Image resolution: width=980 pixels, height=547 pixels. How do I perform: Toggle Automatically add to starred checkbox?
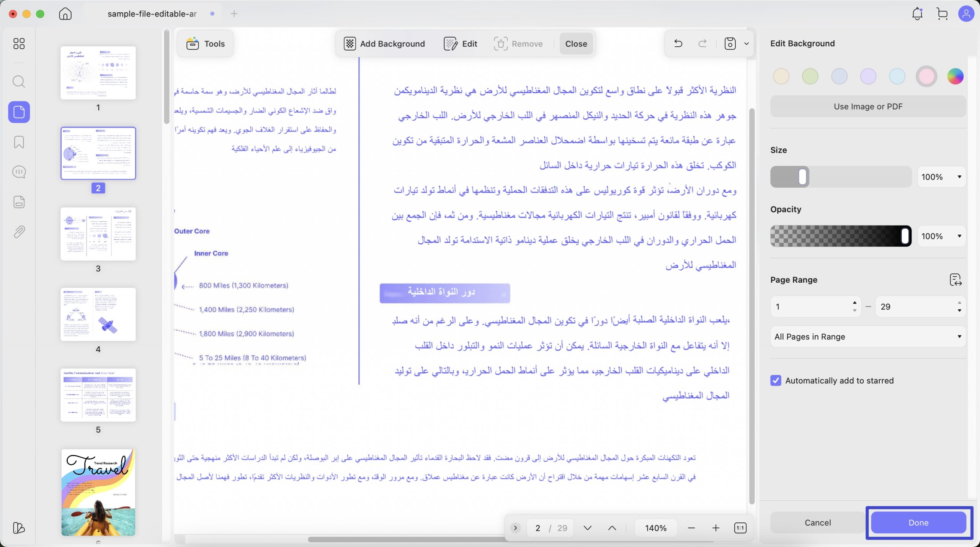click(x=776, y=380)
